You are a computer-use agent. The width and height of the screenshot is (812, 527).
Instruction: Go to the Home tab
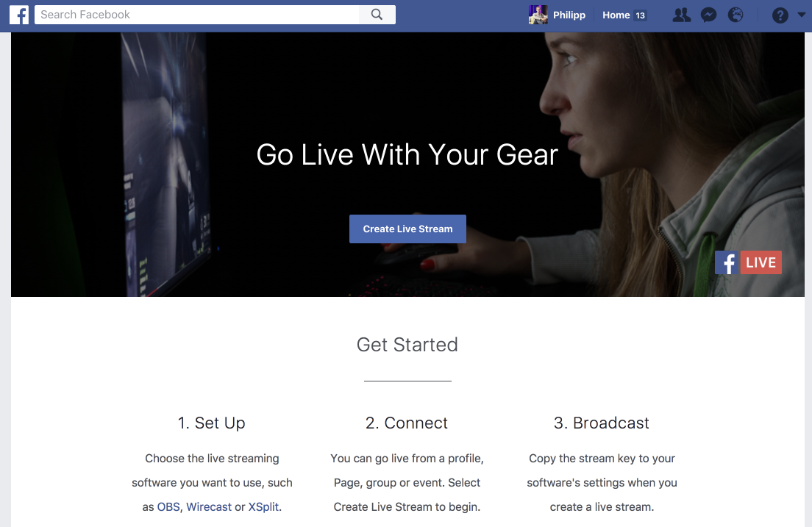coord(616,15)
